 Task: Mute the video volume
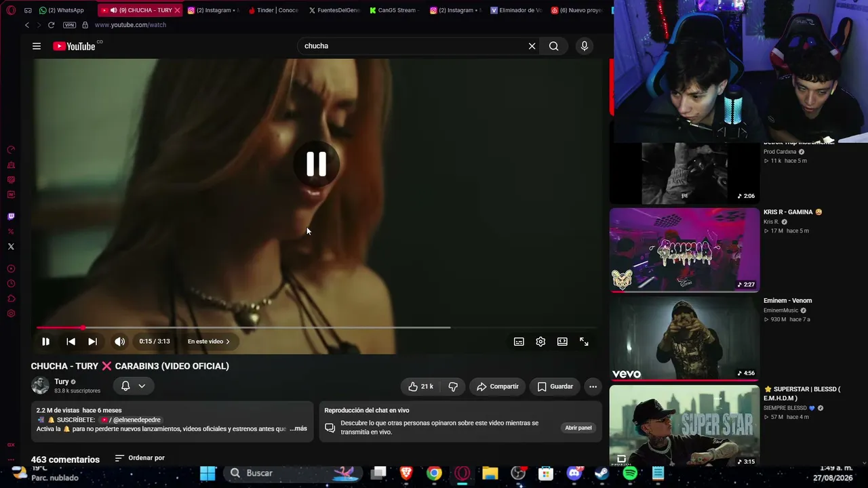tap(119, 342)
